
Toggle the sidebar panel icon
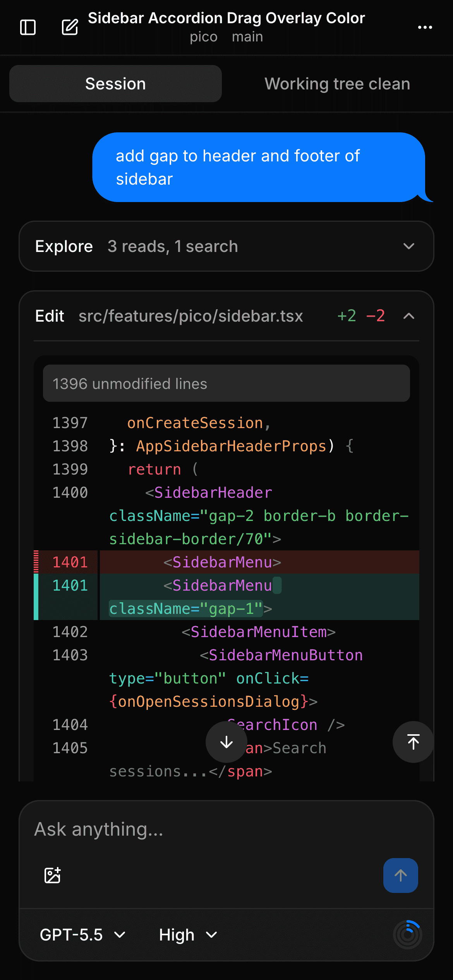point(28,27)
